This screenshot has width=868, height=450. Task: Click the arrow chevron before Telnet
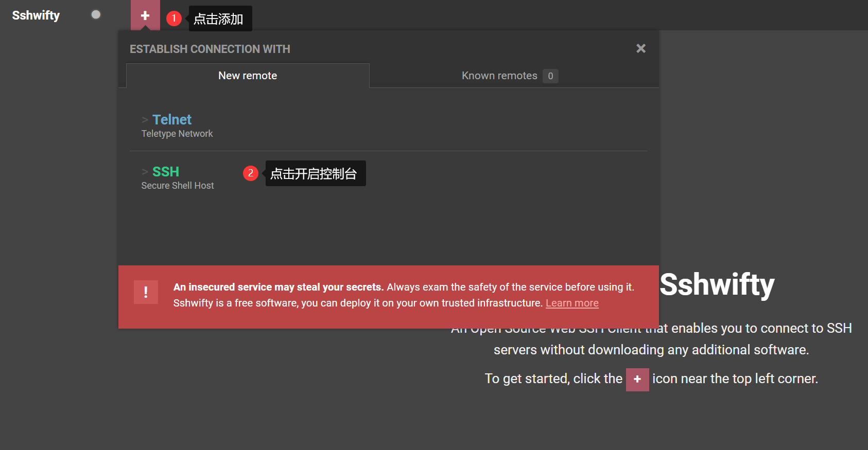(145, 120)
